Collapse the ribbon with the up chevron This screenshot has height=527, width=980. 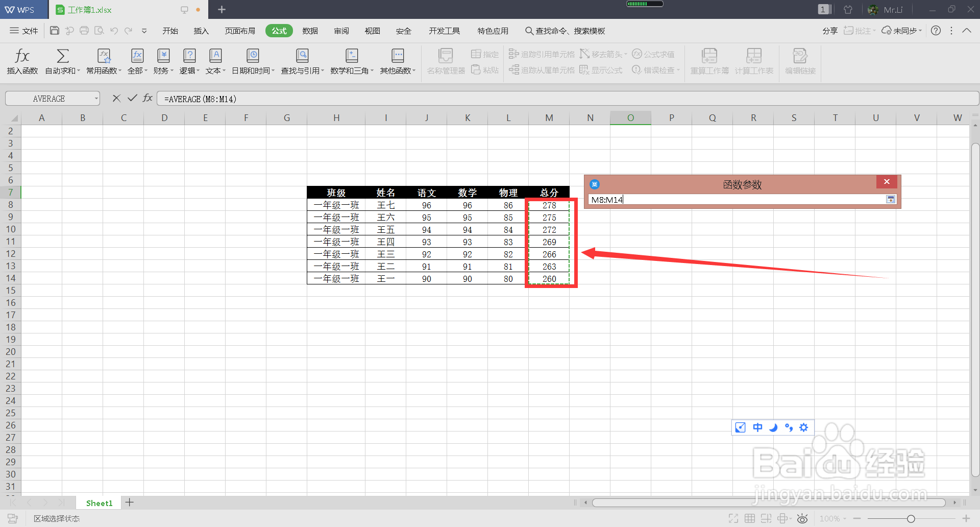[967, 31]
